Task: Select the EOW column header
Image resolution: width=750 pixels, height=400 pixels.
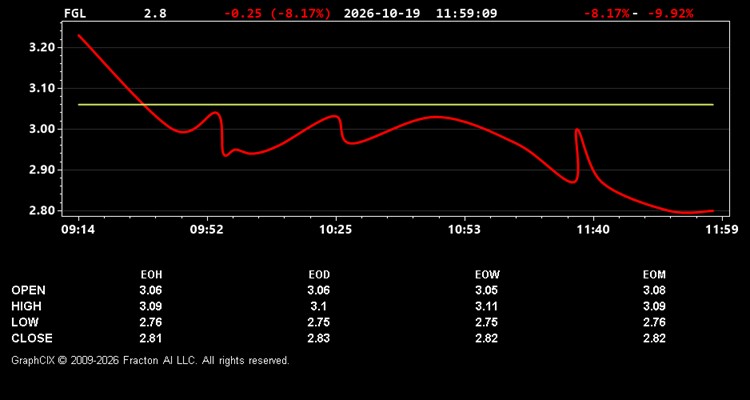Action: click(x=487, y=275)
